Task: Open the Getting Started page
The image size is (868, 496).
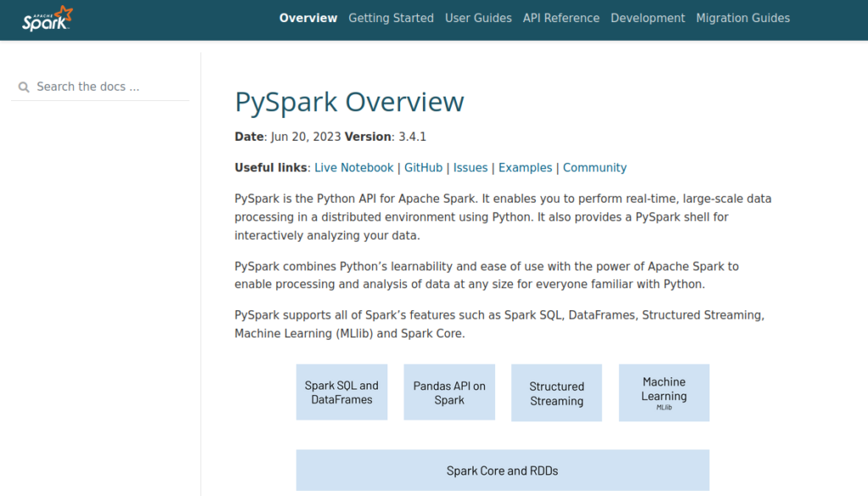Action: [391, 19]
